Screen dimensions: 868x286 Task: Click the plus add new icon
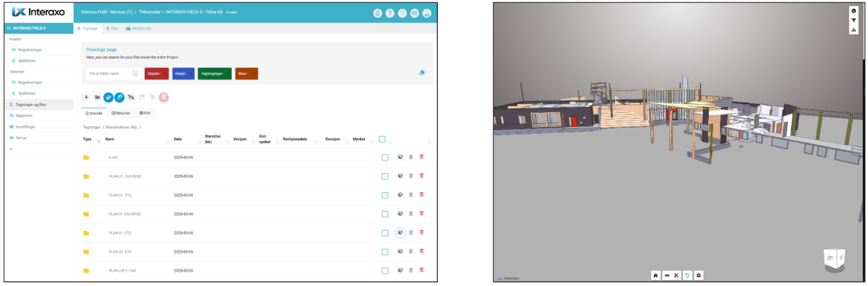pos(86,97)
